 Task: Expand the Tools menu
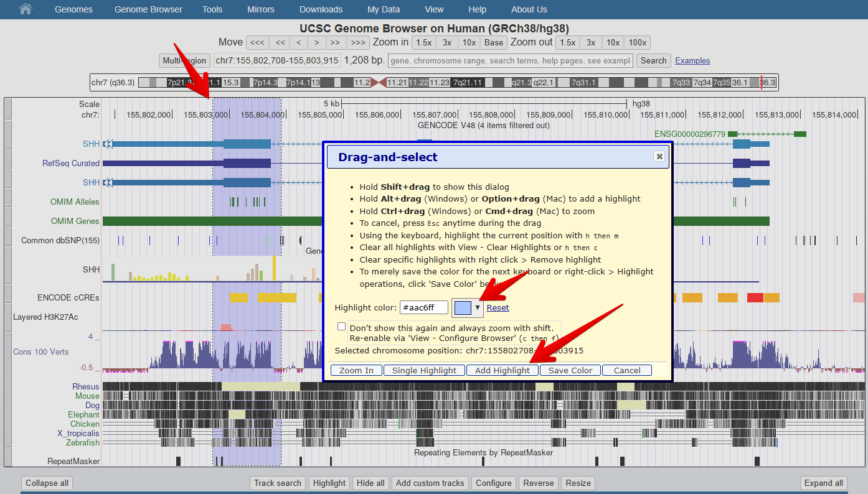212,9
